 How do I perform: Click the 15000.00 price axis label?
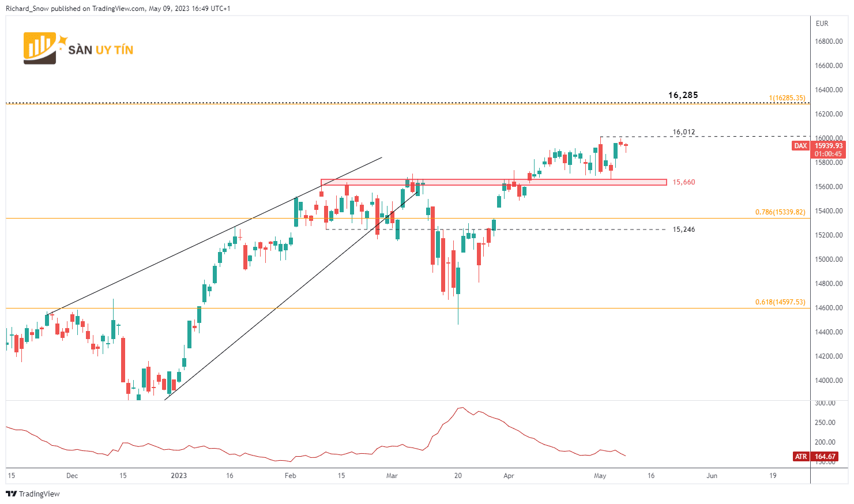(x=829, y=259)
